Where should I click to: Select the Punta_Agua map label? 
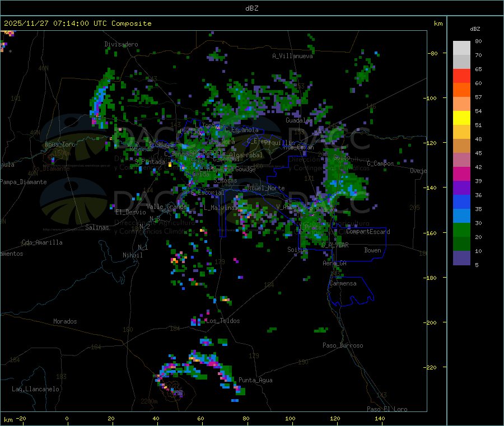pyautogui.click(x=255, y=380)
